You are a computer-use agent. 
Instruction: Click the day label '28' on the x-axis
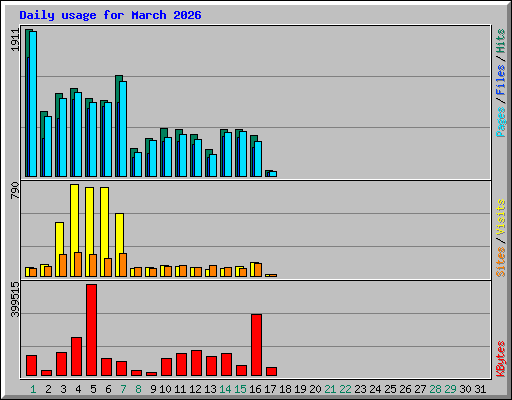point(435,389)
